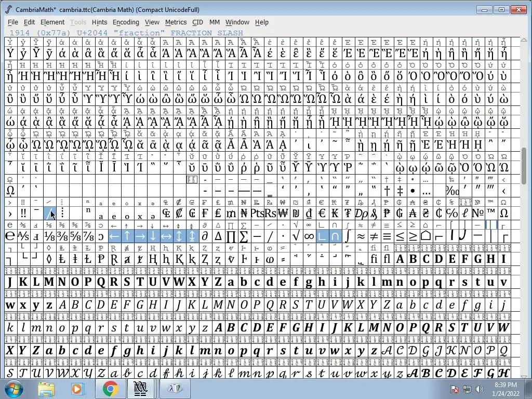Select the fi ligature glyph cell
The width and height of the screenshot is (532, 399).
coord(374,259)
